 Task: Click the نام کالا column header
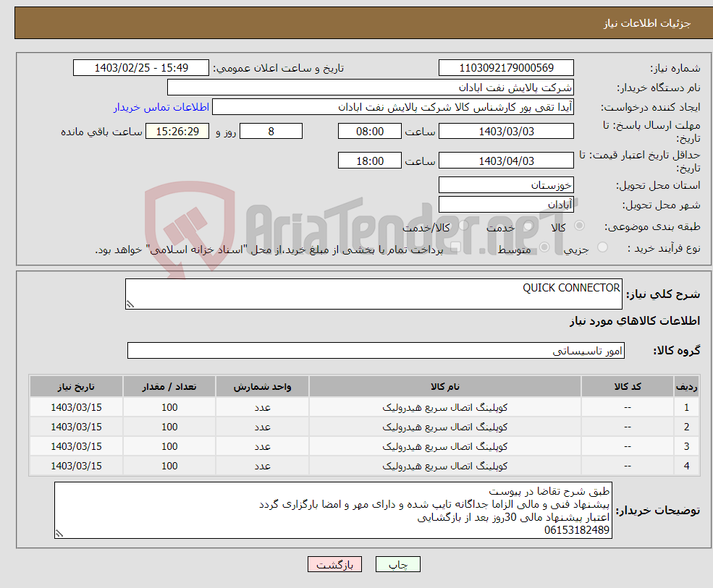pyautogui.click(x=444, y=387)
